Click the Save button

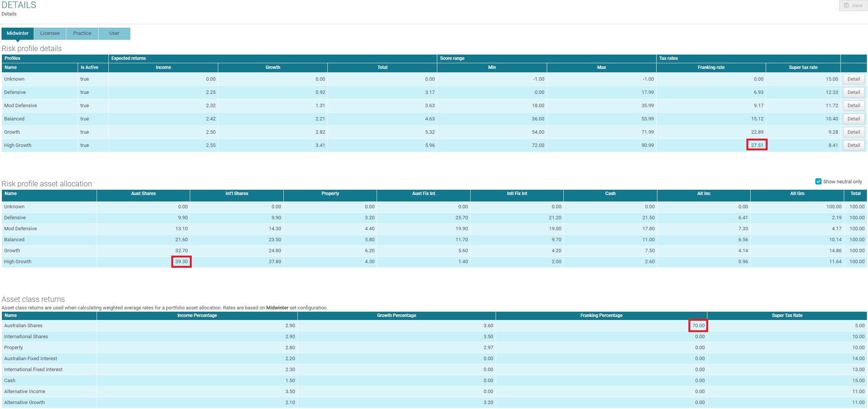point(853,6)
